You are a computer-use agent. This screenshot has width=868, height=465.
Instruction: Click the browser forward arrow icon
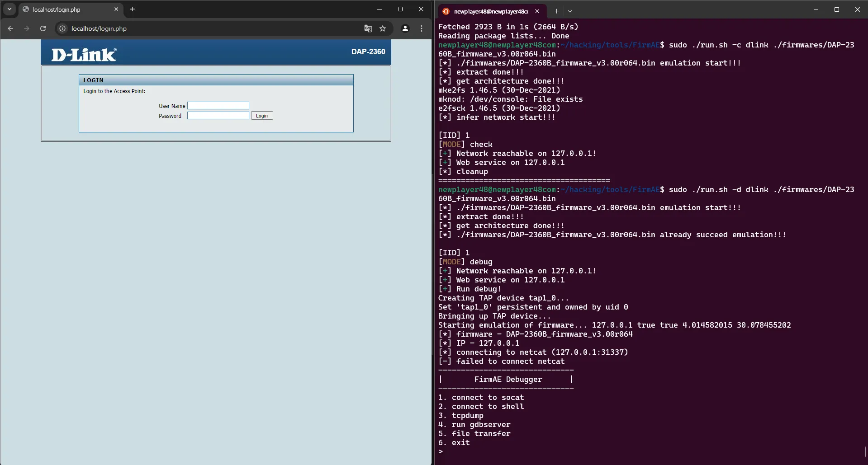coord(27,28)
